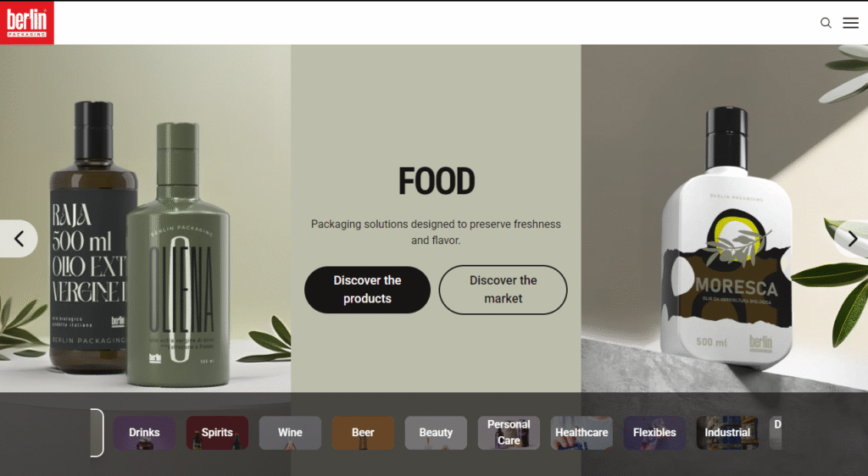Screen dimensions: 868x476
Task: Open the hamburger menu icon
Action: 850,23
